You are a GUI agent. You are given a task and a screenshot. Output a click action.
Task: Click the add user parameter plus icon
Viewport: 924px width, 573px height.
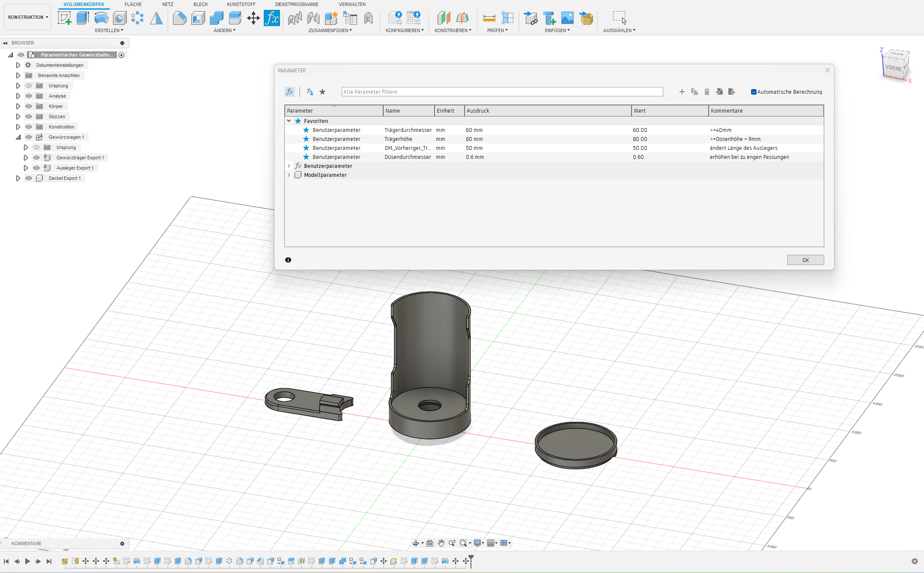point(682,92)
